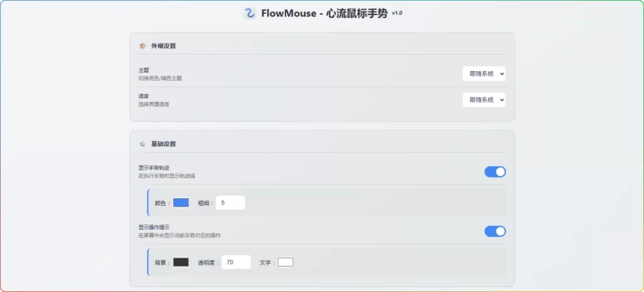Click the description 在屏幕中央显示当前手势对应的操作
Image resolution: width=644 pixels, height=292 pixels.
click(x=180, y=235)
